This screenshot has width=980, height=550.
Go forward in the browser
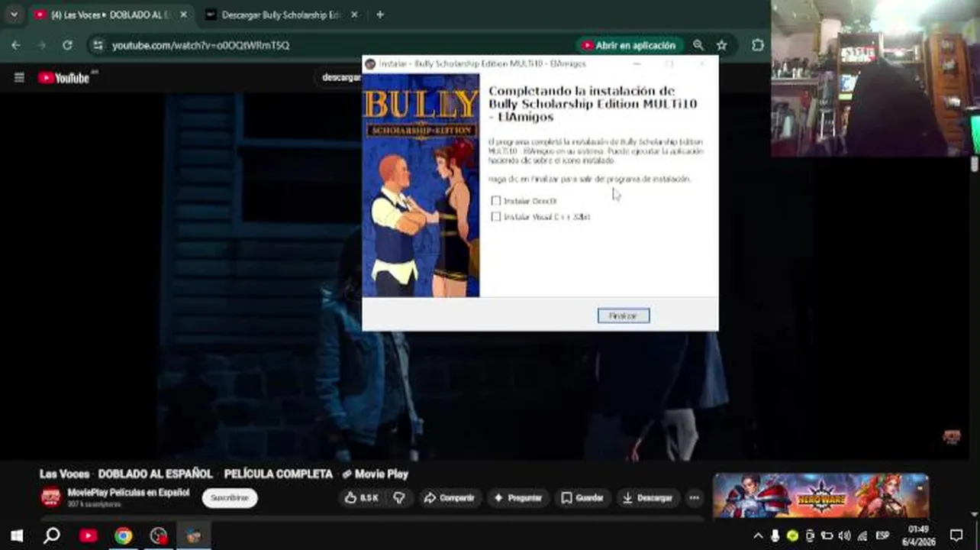pyautogui.click(x=41, y=45)
